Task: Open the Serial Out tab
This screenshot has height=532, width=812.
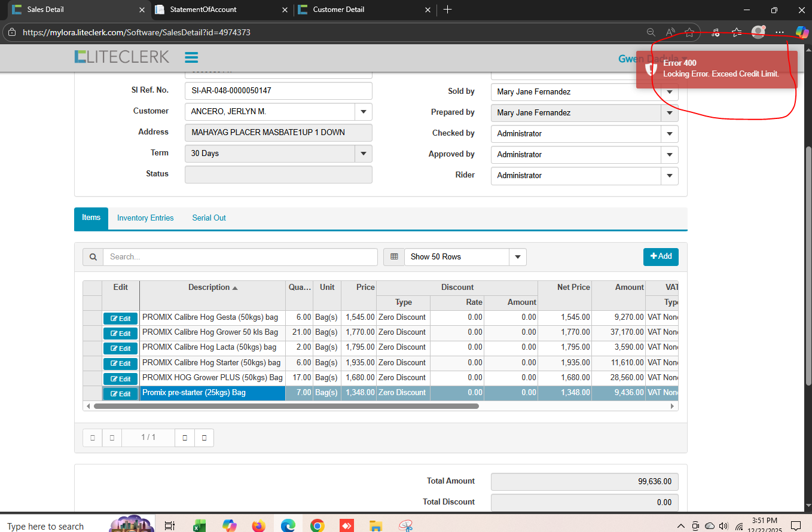Action: coord(209,218)
